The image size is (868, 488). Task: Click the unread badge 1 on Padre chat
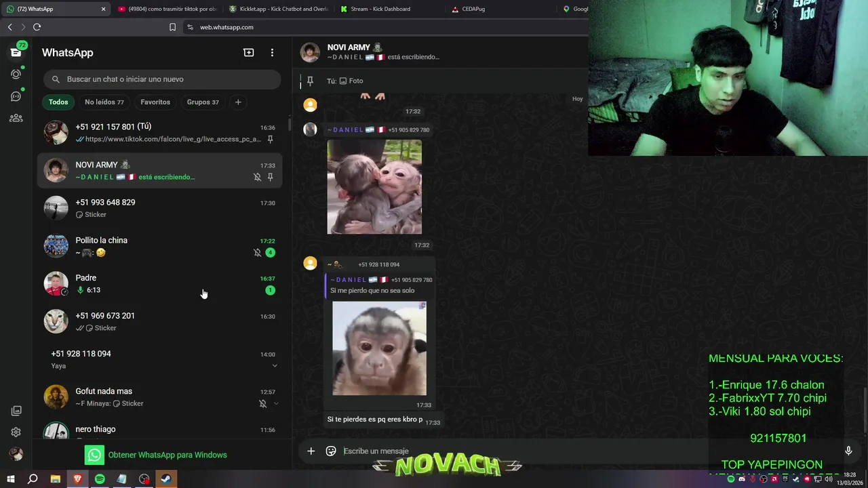(x=270, y=290)
